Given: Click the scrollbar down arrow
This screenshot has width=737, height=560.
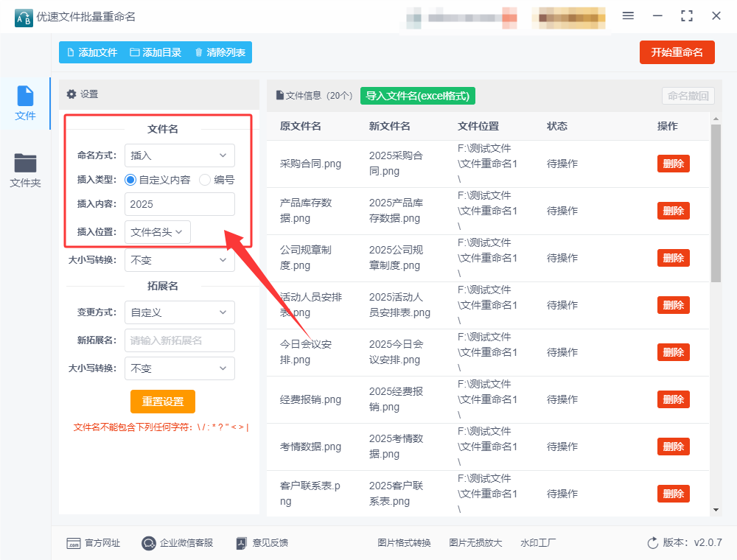Looking at the screenshot, I should point(716,510).
